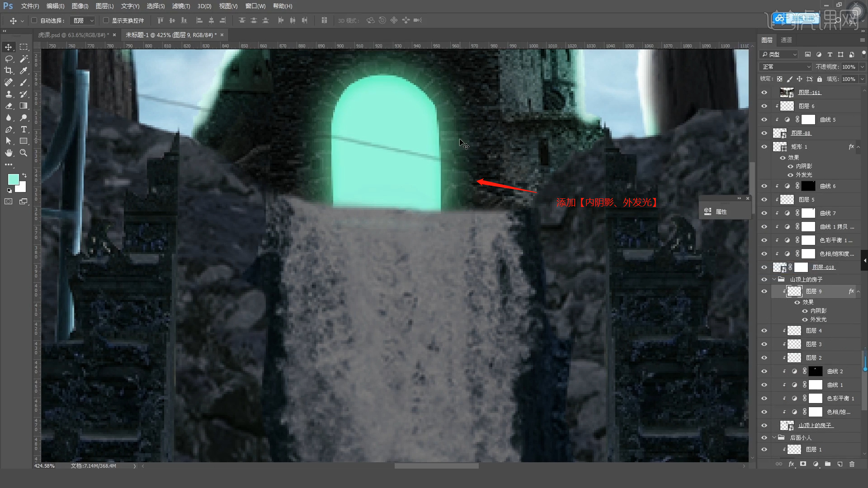Click the delete layer trash icon
The width and height of the screenshot is (868, 488).
tap(852, 464)
